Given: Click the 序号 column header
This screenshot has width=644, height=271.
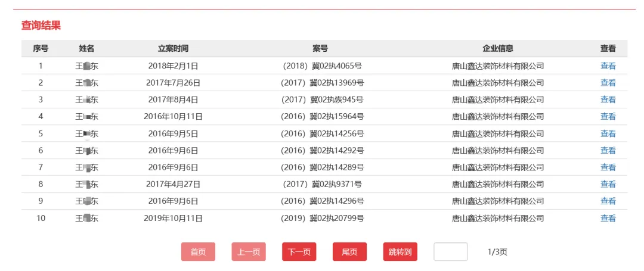Looking at the screenshot, I should 41,48.
